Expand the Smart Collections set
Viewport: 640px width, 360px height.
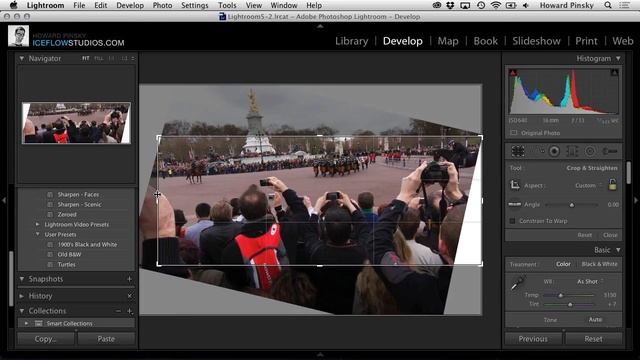27,323
